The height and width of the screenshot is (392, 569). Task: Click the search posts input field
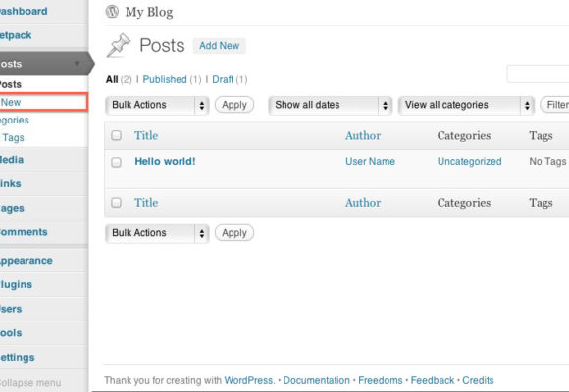click(538, 73)
